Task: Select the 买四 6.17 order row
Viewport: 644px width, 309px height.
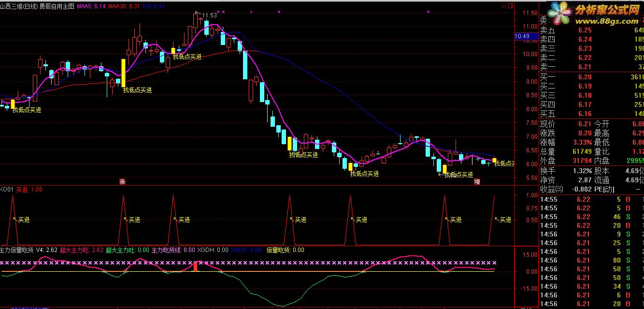Action: click(x=591, y=104)
